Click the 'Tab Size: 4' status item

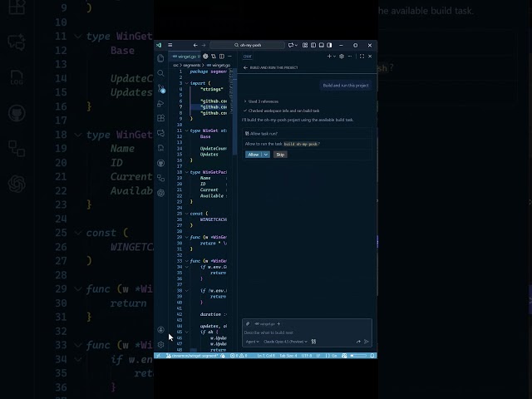288,356
